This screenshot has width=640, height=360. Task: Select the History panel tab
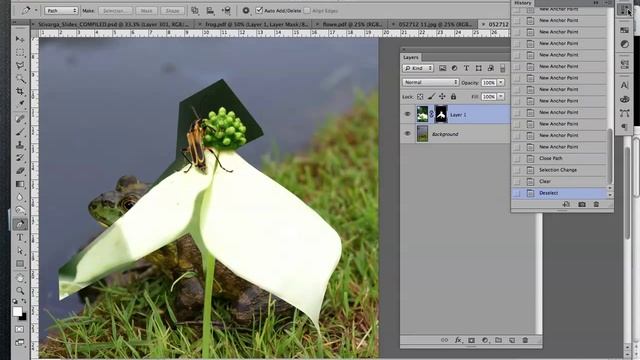click(523, 3)
